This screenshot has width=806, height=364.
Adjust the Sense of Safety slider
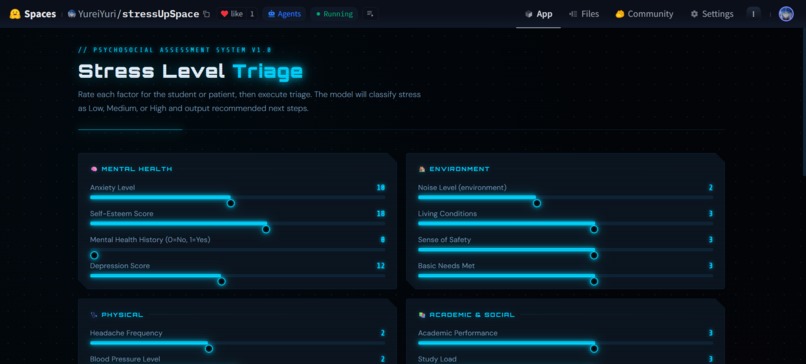tap(565, 250)
